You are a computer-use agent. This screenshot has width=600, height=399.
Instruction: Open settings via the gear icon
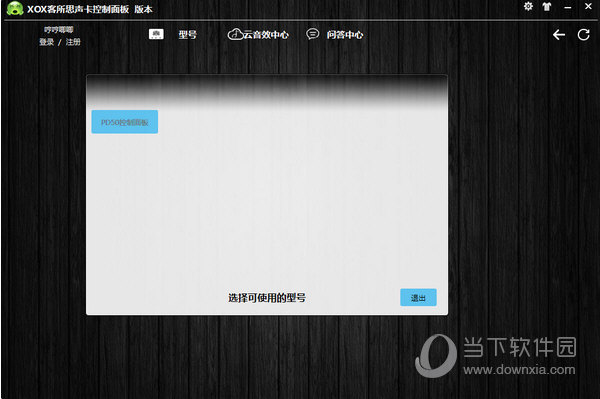(528, 7)
